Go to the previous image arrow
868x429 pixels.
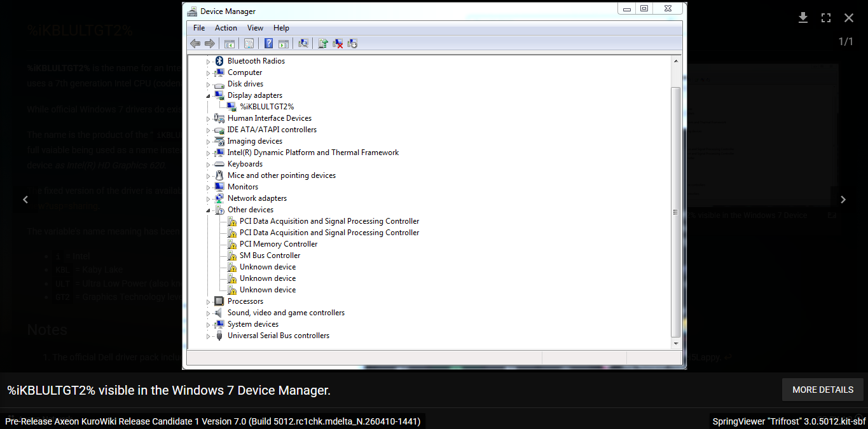click(25, 200)
